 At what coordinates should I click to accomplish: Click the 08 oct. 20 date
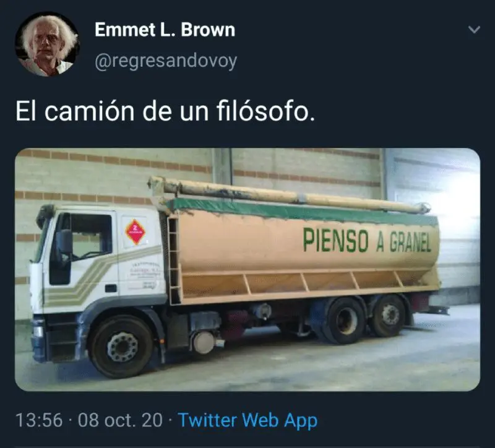(120, 420)
